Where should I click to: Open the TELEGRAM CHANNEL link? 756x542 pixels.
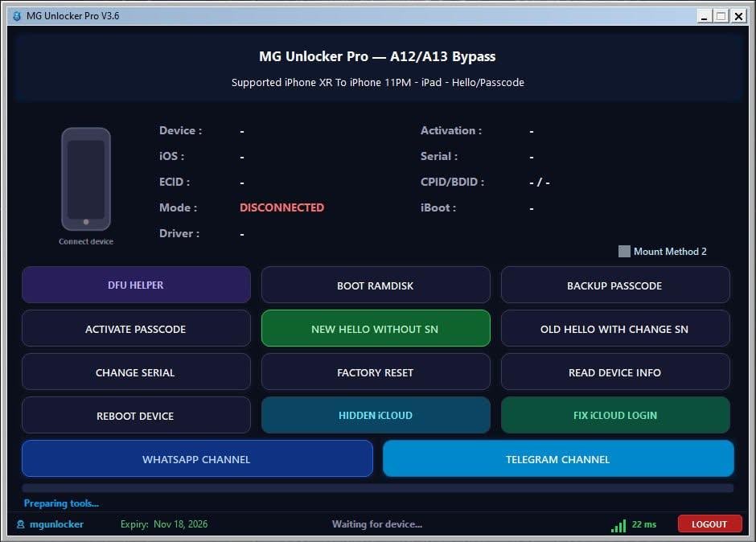point(558,458)
